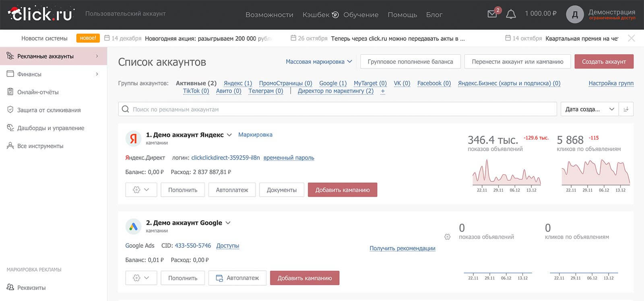Click the Все инструменты sidebar icon
Image resolution: width=644 pixels, height=301 pixels.
click(x=10, y=145)
